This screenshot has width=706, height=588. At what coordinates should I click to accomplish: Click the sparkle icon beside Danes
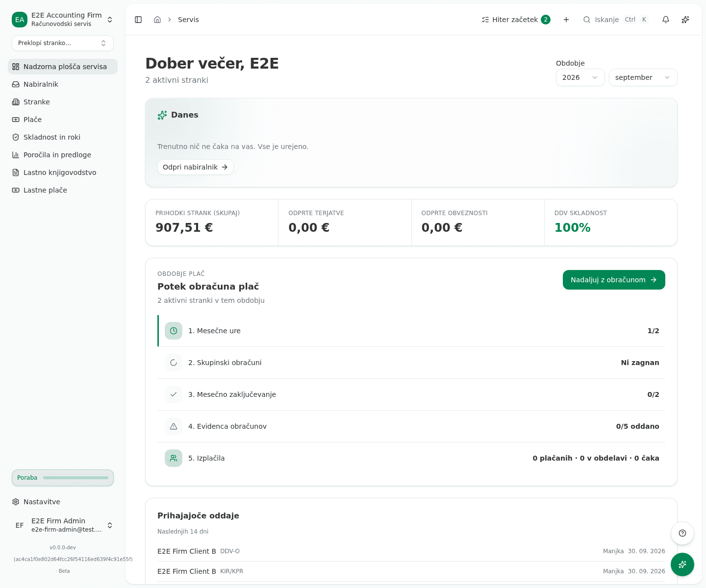tap(162, 115)
